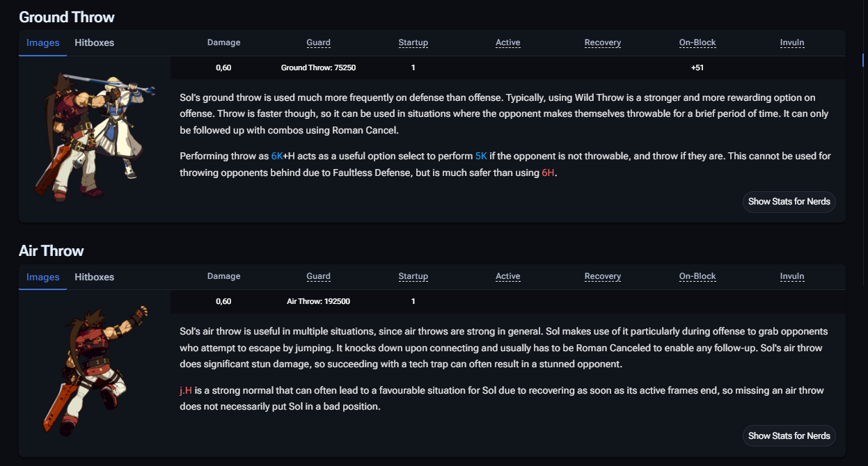
Task: Open Hitboxes tab under Air Throw
Action: [94, 277]
